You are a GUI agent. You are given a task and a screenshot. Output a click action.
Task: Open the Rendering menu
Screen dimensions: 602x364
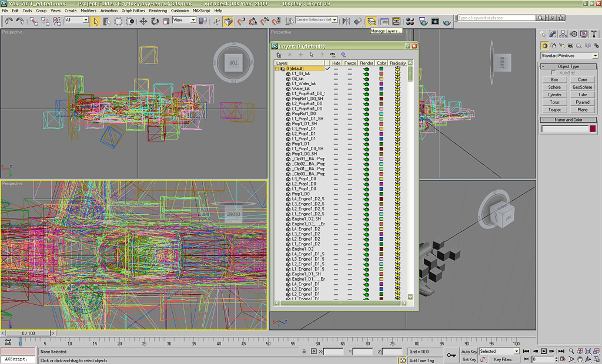tap(158, 11)
